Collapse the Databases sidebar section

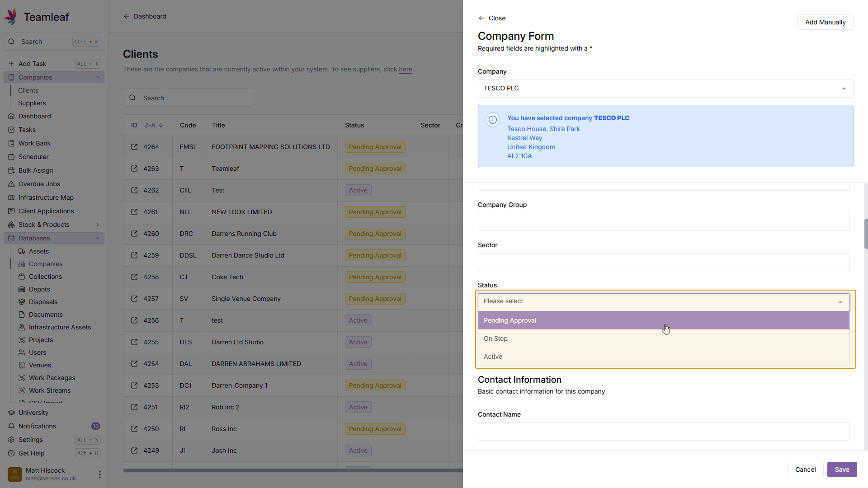[98, 238]
